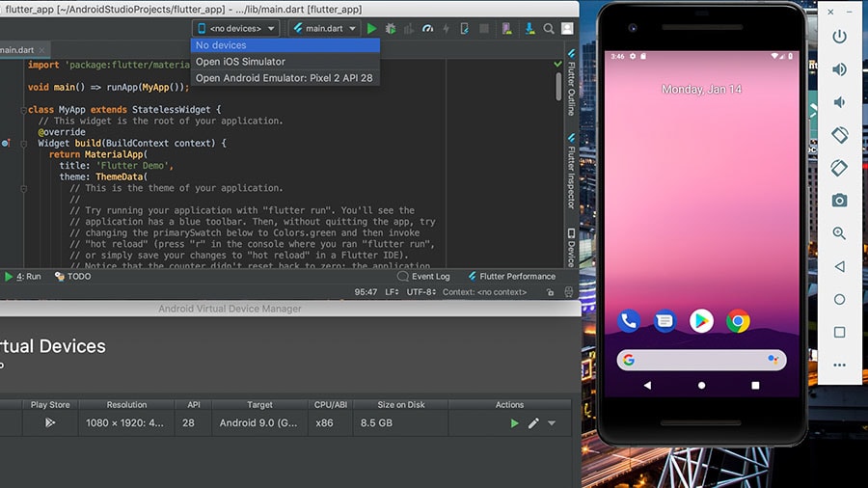Image resolution: width=868 pixels, height=488 pixels.
Task: Choose Open Android Emulator Pixel 2 API 28
Action: click(x=285, y=78)
